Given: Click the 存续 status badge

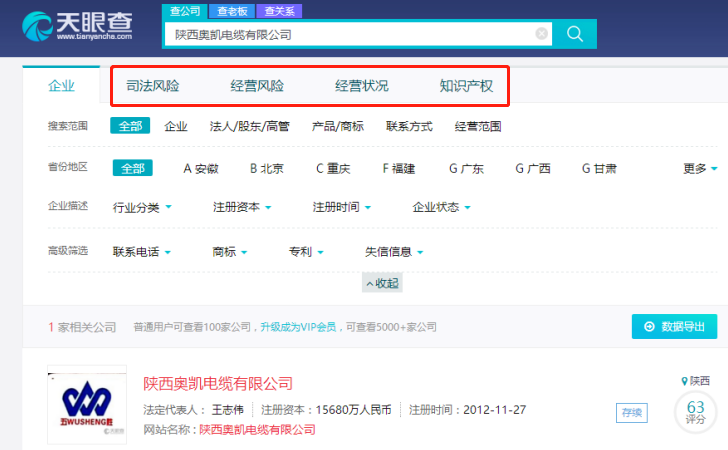Looking at the screenshot, I should (x=631, y=412).
